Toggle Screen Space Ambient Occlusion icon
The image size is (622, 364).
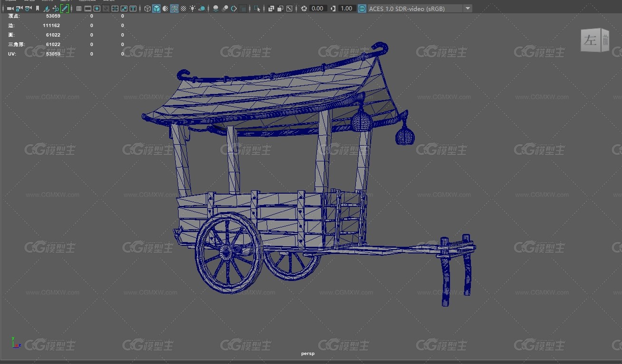(x=216, y=9)
